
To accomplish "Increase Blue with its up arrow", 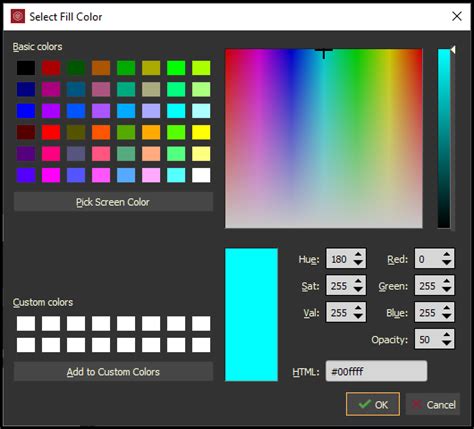I will click(447, 308).
